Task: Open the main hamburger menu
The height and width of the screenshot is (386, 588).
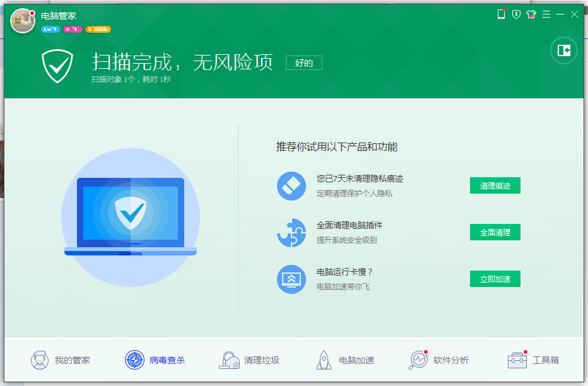Action: pos(546,15)
